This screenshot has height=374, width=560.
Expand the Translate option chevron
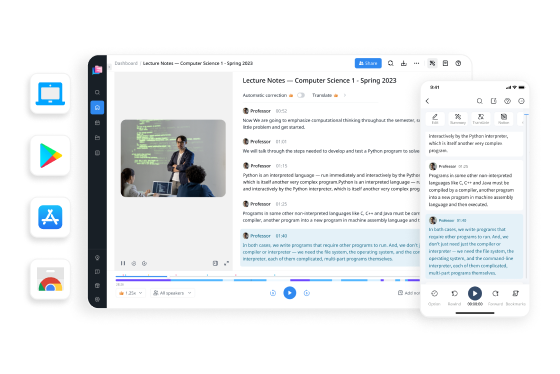tap(345, 95)
